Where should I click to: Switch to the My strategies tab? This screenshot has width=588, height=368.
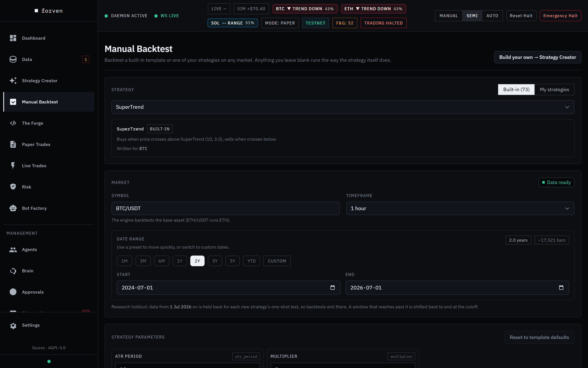(x=554, y=90)
